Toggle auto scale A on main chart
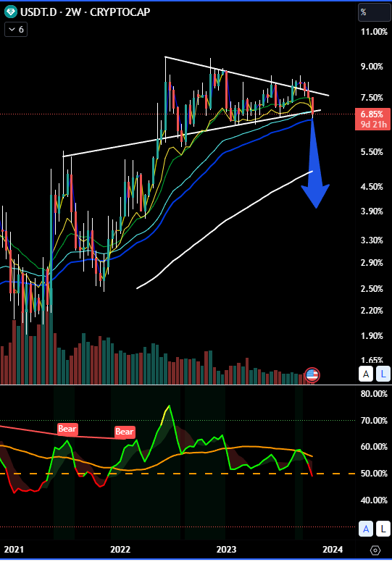 pyautogui.click(x=366, y=374)
